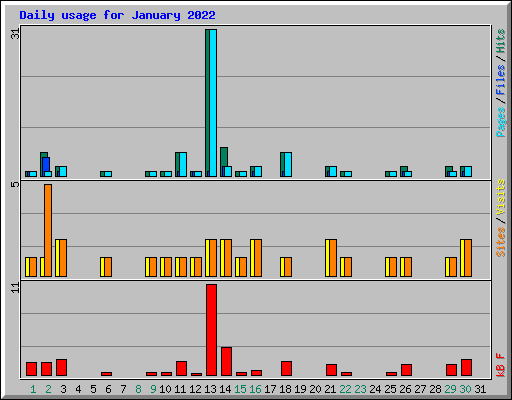512x400 pixels.
Task: Click day label 6 on the x-axis
Action: 108,389
